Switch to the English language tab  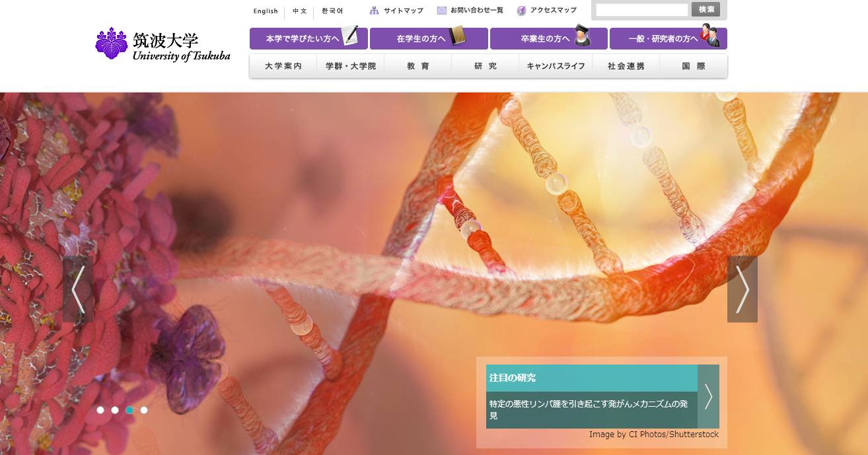(x=266, y=11)
